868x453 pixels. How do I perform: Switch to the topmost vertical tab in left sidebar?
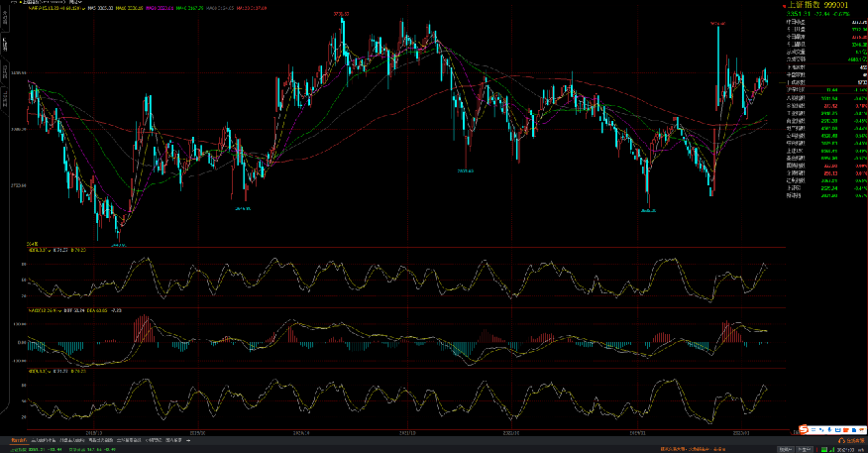click(4, 17)
